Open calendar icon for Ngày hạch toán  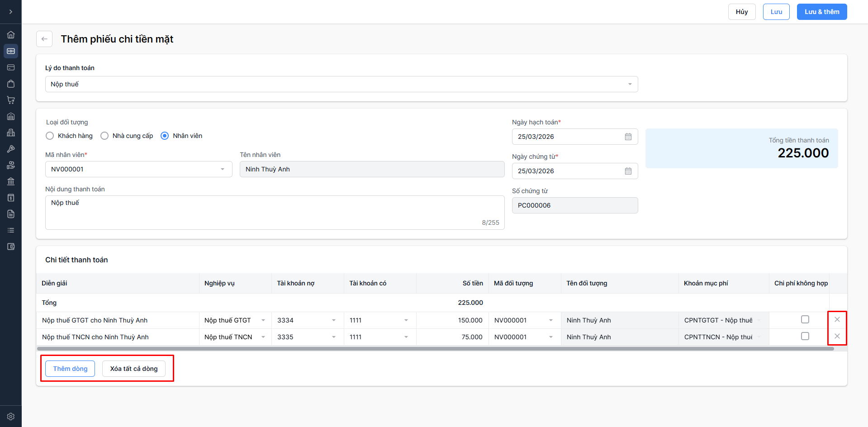628,137
